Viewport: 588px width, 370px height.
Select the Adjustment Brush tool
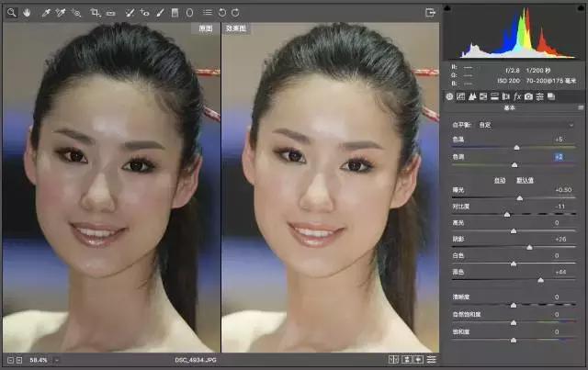[160, 13]
